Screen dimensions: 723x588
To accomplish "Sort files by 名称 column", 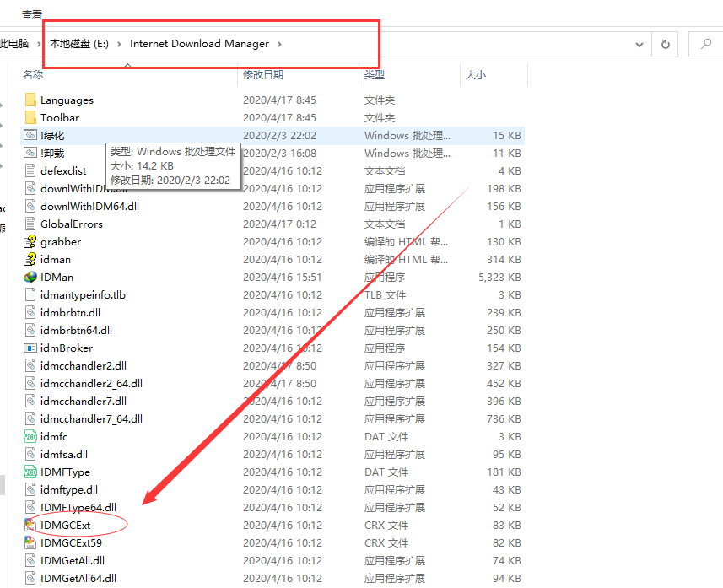I will (33, 75).
